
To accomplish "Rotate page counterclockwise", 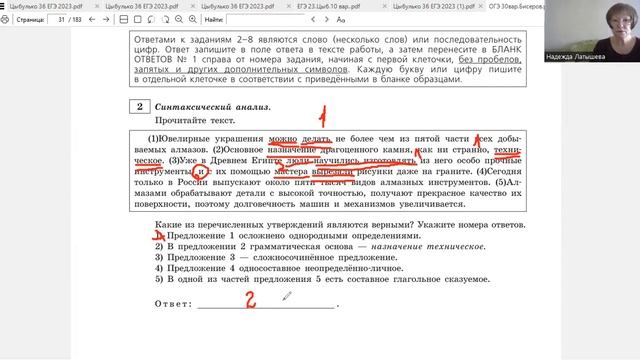I will click(x=151, y=20).
